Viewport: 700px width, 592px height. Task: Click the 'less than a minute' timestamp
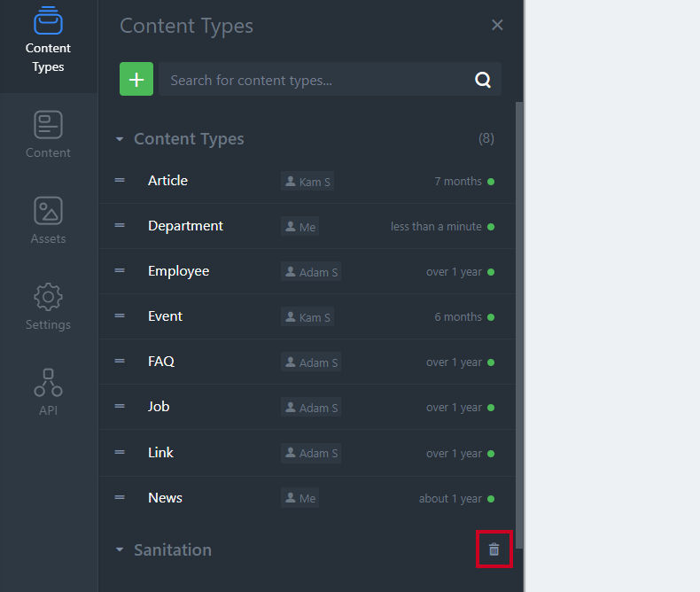pos(436,226)
